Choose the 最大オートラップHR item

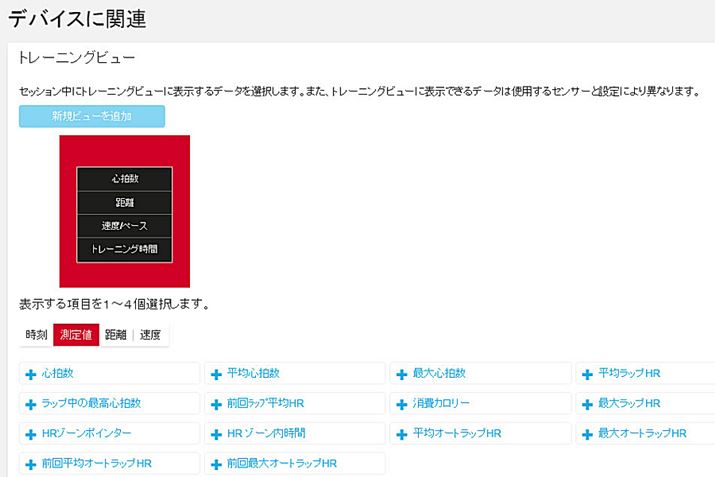[x=641, y=434]
